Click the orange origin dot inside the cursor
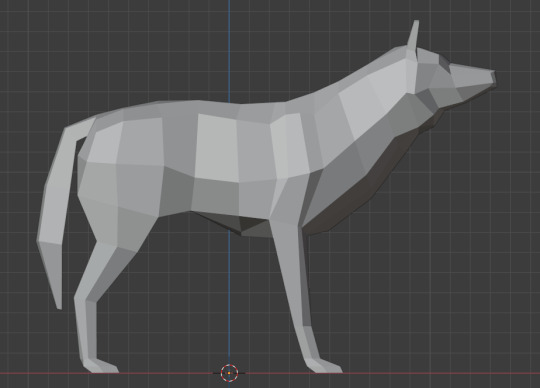540x388 pixels. (229, 373)
